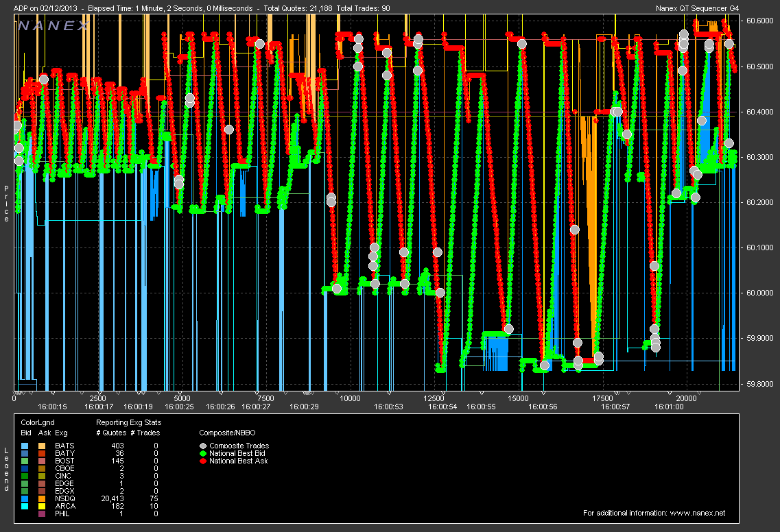Click the 16:01:00 time axis label

coord(669,407)
